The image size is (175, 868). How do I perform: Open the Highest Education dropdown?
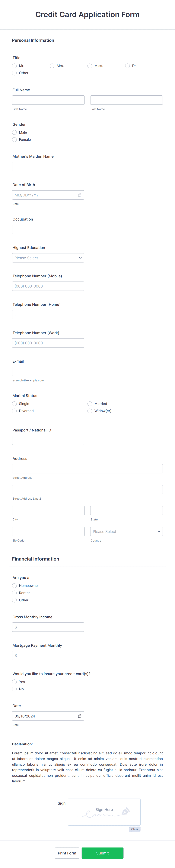pyautogui.click(x=48, y=258)
